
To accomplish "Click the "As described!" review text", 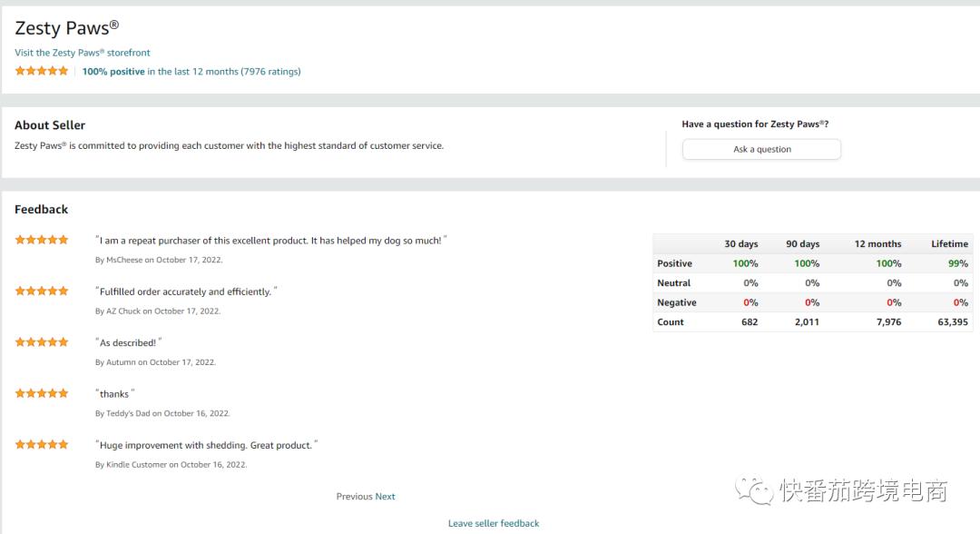I will coord(128,342).
